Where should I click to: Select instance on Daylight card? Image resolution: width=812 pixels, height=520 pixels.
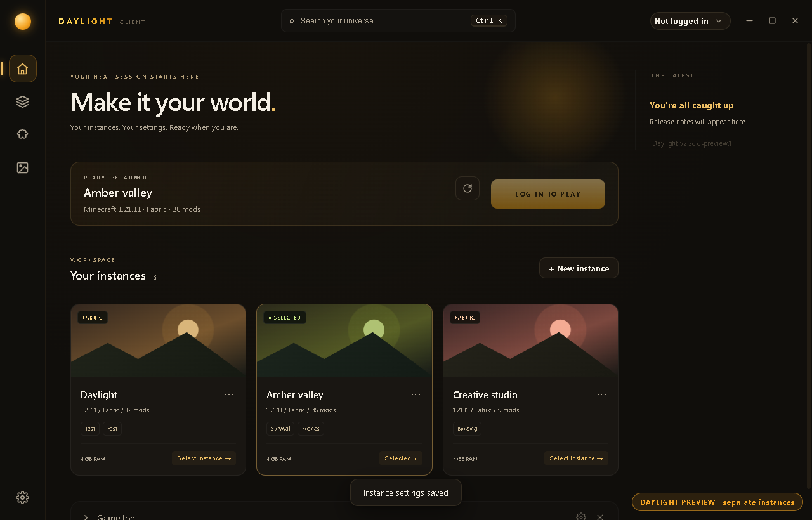(204, 458)
